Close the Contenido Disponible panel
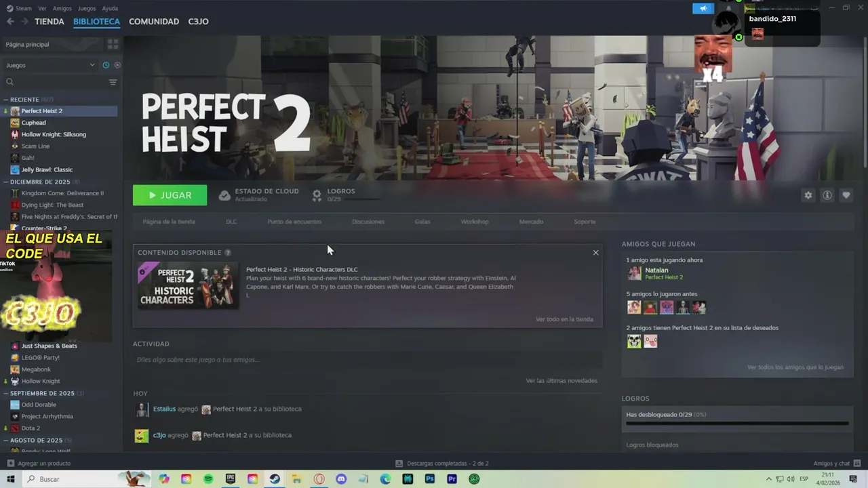Screen dimensions: 868x488 [x=595, y=253]
